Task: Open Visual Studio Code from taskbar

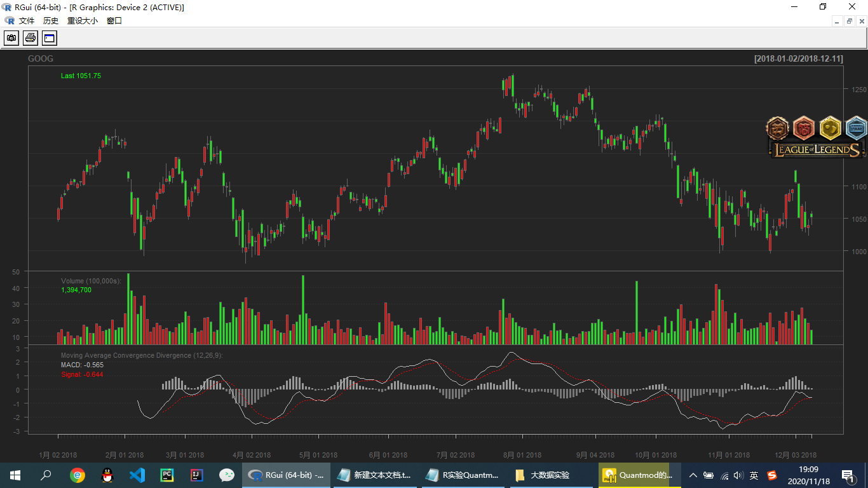Action: [x=137, y=475]
